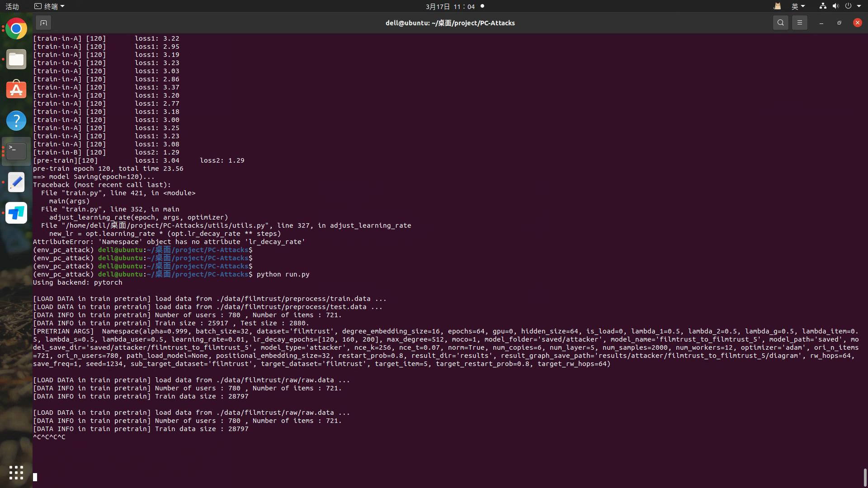Focus the Terminal icon in the dock

[16, 151]
